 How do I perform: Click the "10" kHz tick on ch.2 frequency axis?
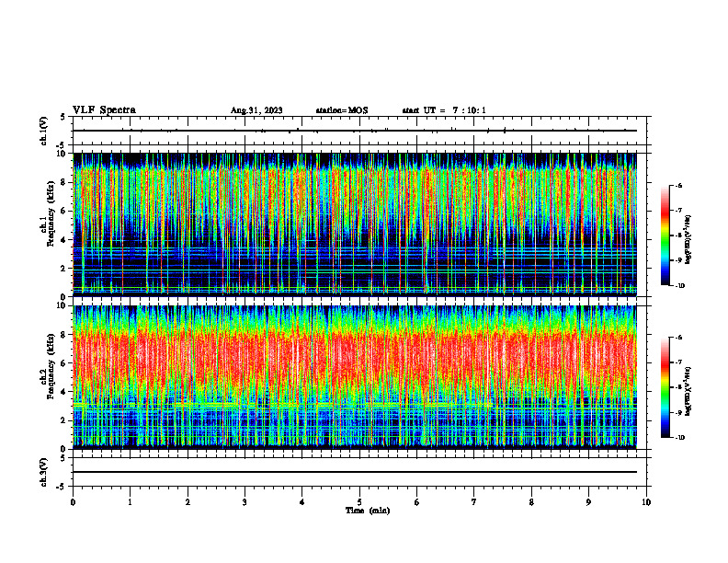pos(63,305)
